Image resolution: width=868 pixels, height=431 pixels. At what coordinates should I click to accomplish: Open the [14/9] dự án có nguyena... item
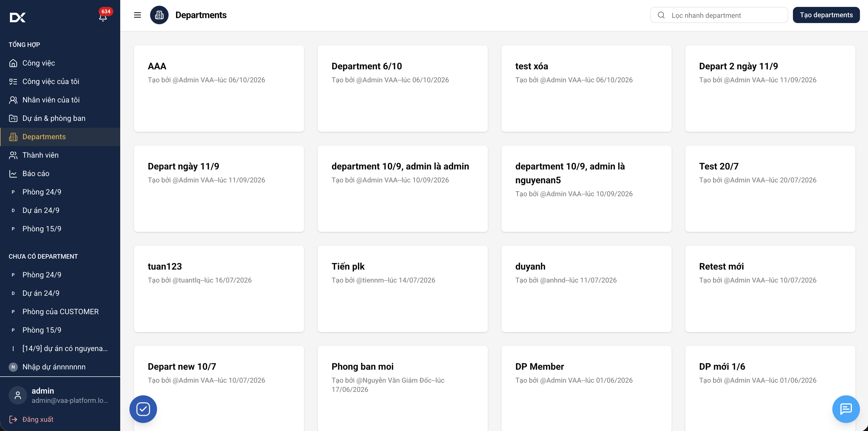60,348
